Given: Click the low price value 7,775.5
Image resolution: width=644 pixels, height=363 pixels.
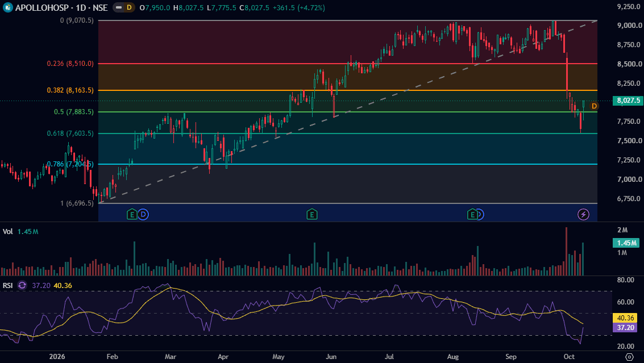Looking at the screenshot, I should click(223, 8).
